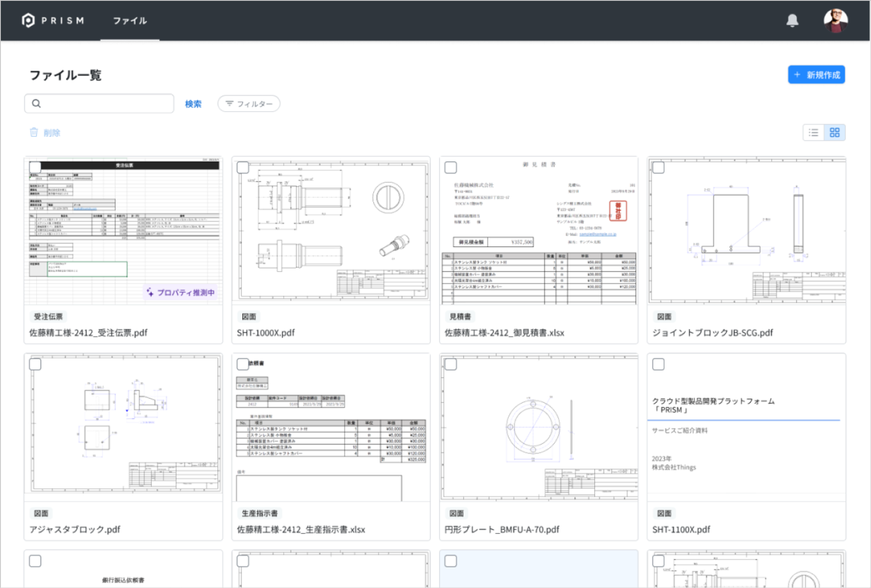Open the 御見積書 estimate thumbnail
This screenshot has width=871, height=588.
[x=539, y=231]
